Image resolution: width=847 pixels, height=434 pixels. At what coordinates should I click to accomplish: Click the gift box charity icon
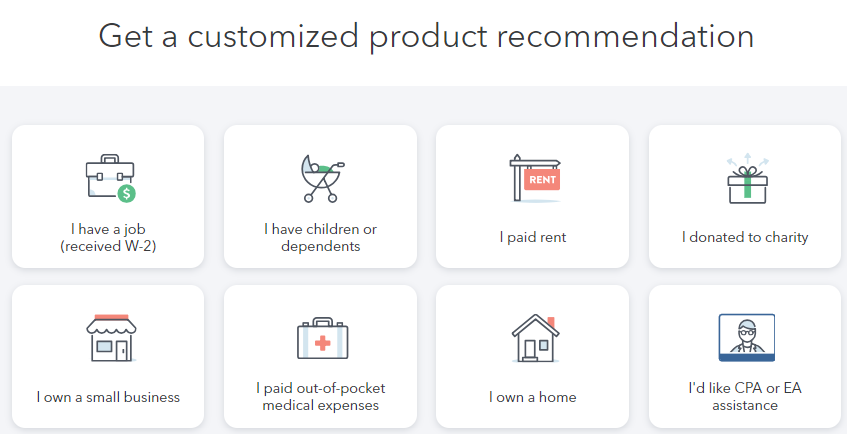coord(745,178)
